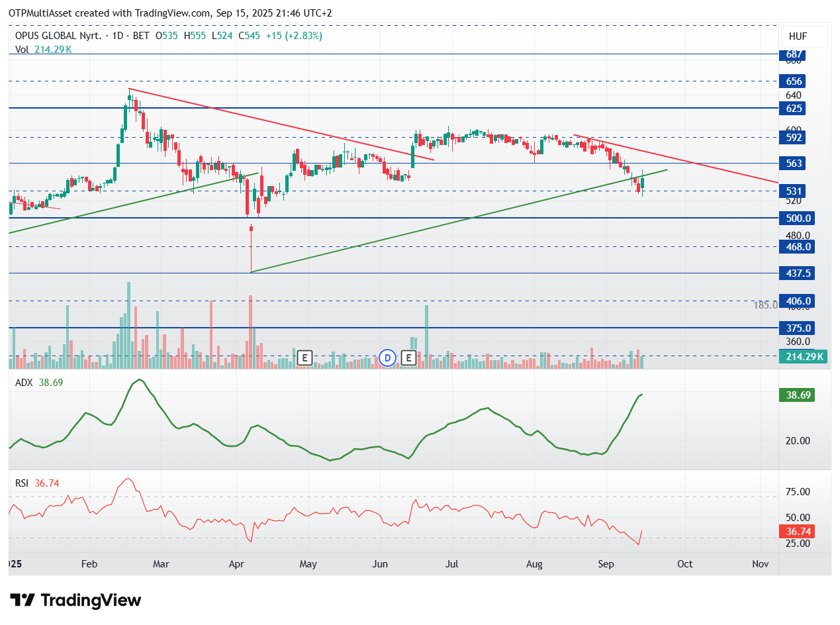Click the TradingView logo icon
The width and height of the screenshot is (840, 625).
click(x=23, y=601)
